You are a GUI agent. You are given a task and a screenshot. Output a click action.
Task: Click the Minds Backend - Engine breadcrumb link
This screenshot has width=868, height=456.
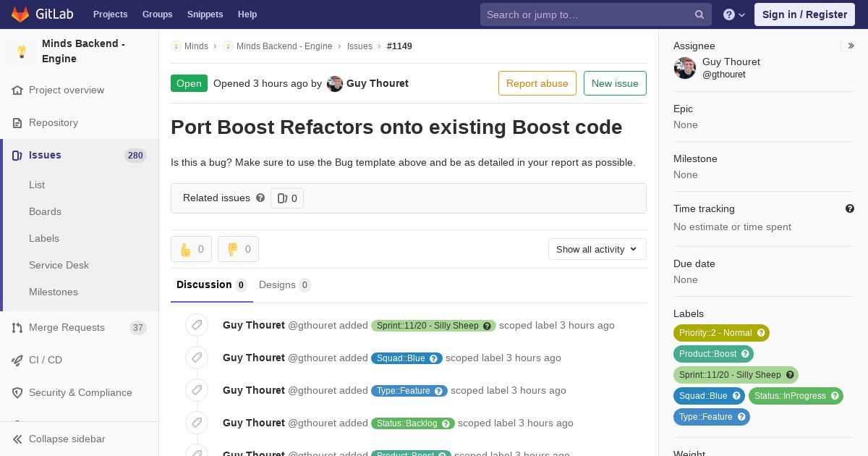point(284,46)
